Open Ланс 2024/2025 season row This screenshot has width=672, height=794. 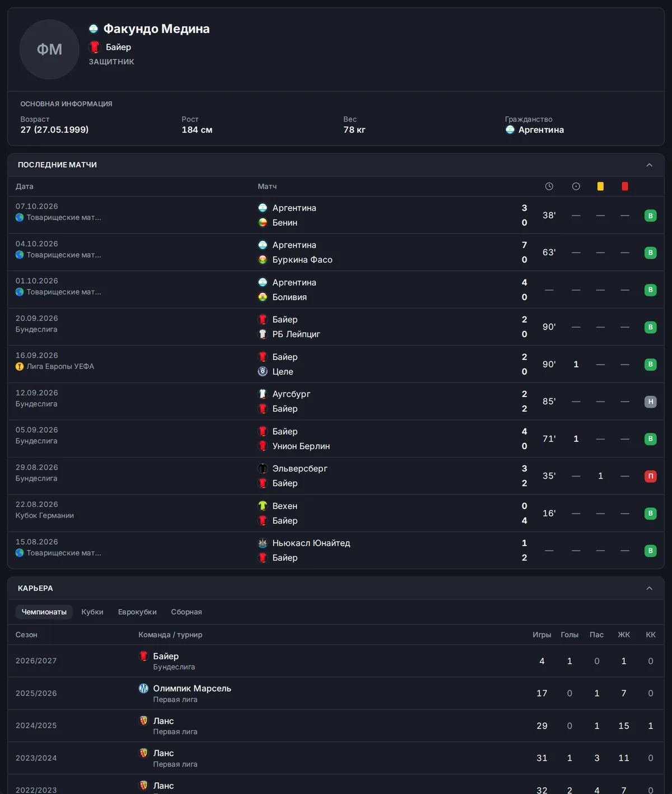click(336, 726)
